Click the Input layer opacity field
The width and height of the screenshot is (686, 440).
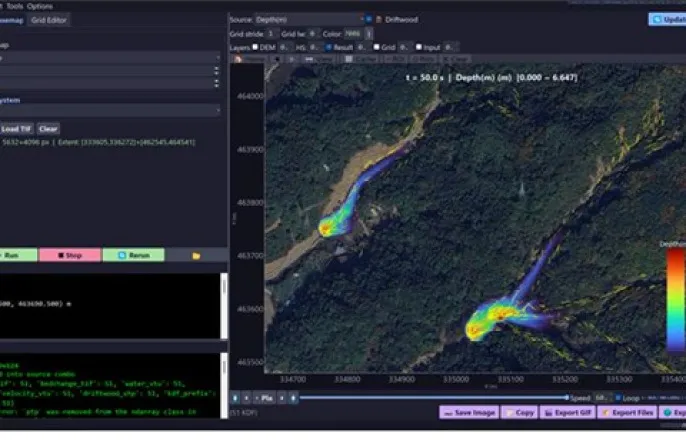tap(449, 47)
